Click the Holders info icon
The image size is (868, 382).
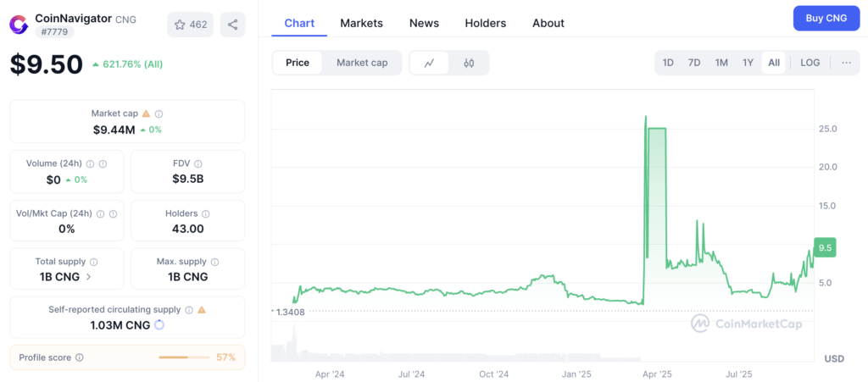[206, 213]
